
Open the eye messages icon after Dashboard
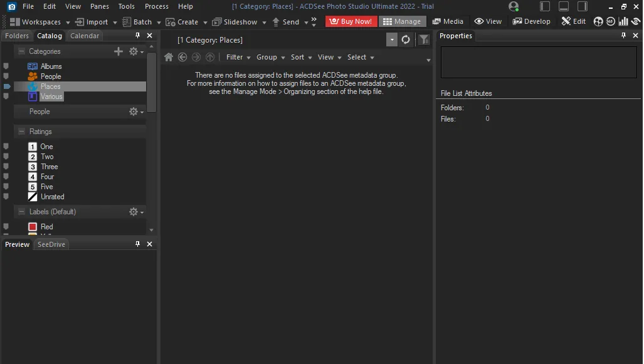coord(636,21)
